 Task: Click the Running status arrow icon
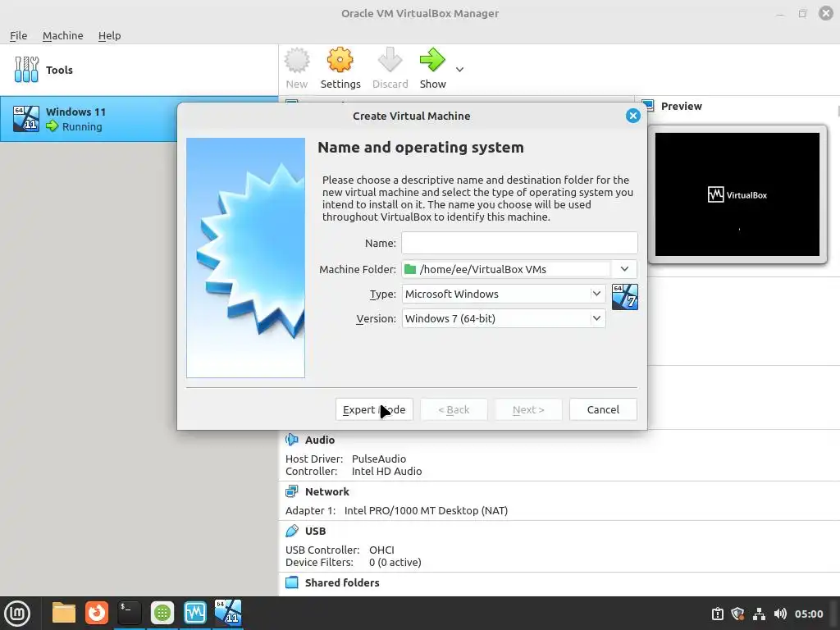point(52,126)
